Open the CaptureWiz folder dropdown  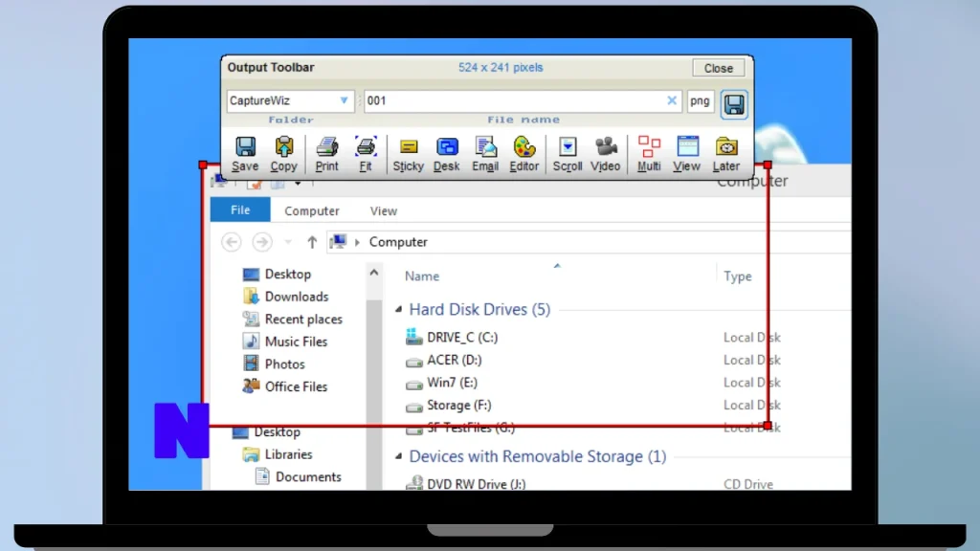[x=344, y=99]
